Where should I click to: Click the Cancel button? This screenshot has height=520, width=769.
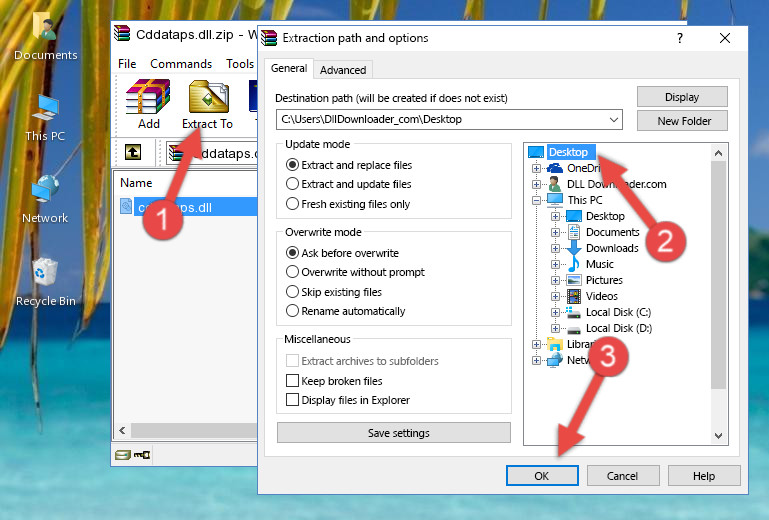pos(622,476)
